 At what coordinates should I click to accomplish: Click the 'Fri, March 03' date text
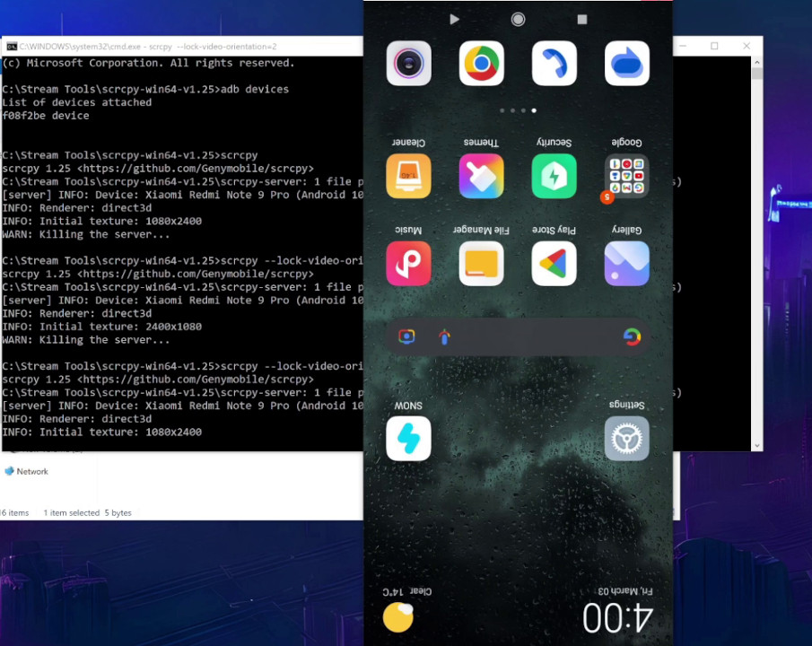tap(625, 591)
